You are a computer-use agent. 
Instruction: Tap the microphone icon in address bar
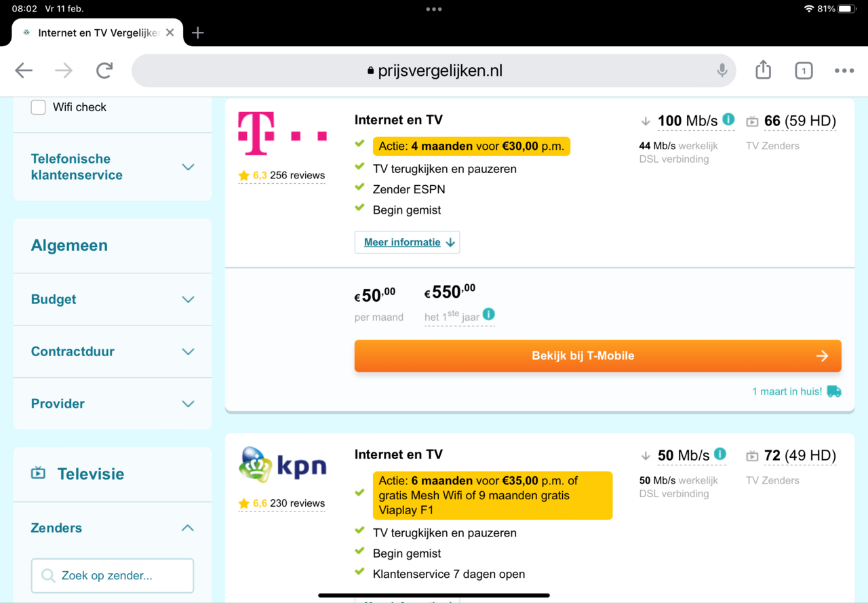click(722, 71)
